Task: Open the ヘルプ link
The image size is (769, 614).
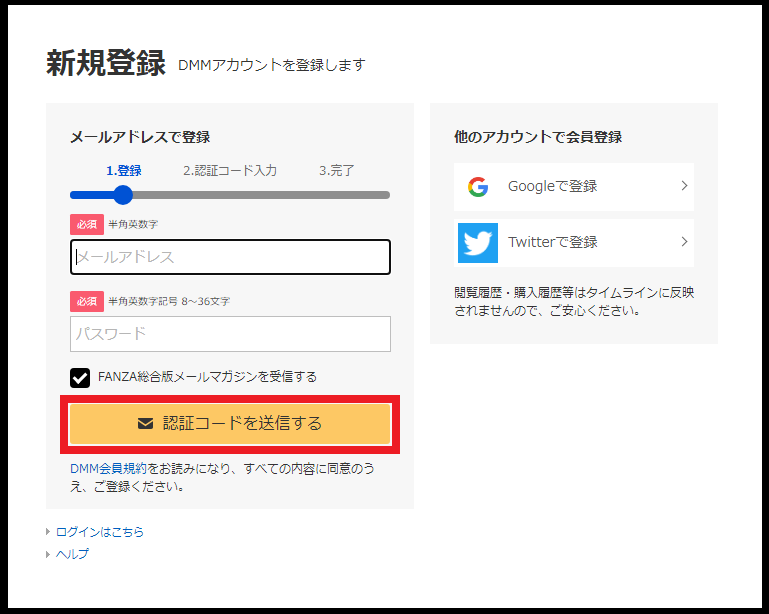Action: click(x=72, y=554)
